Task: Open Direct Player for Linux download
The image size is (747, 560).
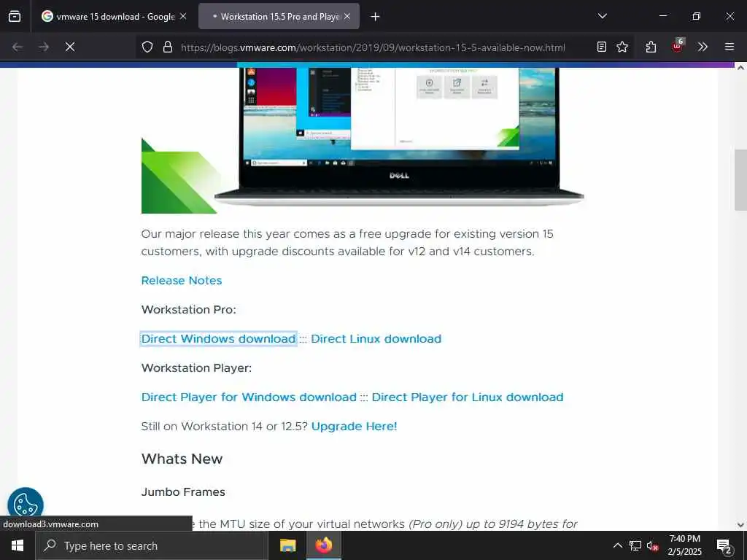Action: (468, 397)
